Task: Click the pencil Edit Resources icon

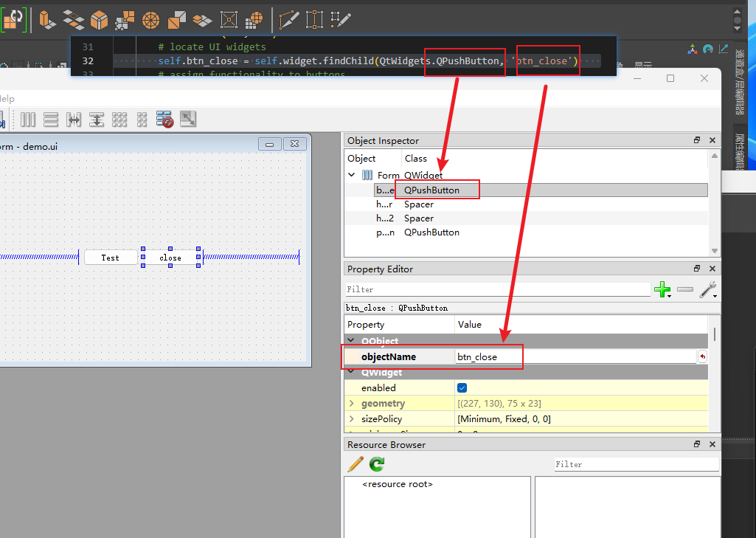Action: (x=356, y=464)
